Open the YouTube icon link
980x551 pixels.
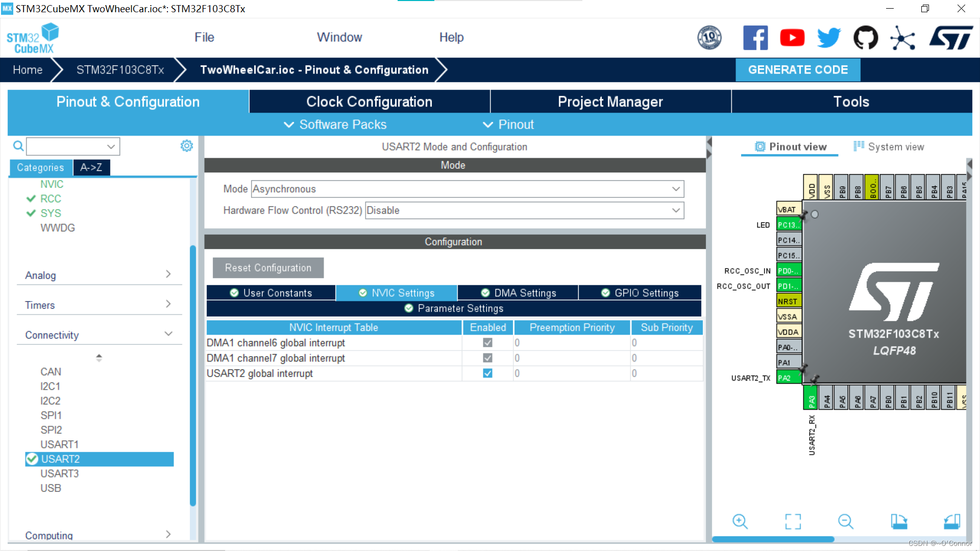[792, 38]
